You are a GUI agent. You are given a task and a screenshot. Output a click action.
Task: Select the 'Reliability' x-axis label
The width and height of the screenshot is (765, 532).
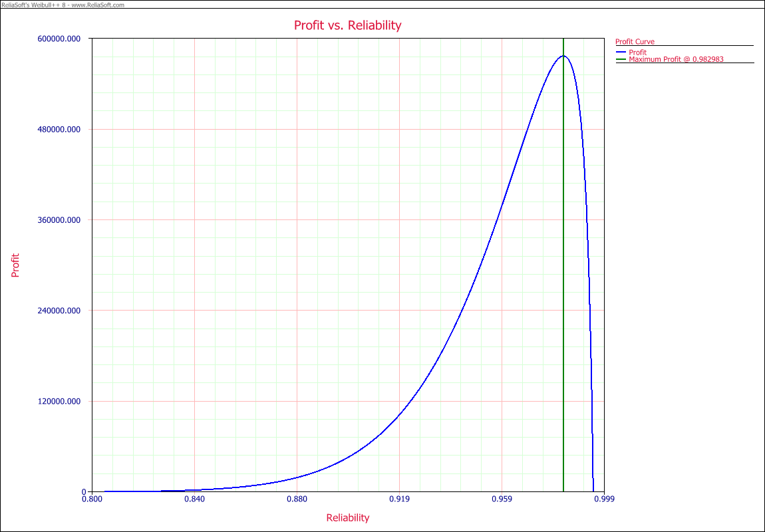click(347, 517)
